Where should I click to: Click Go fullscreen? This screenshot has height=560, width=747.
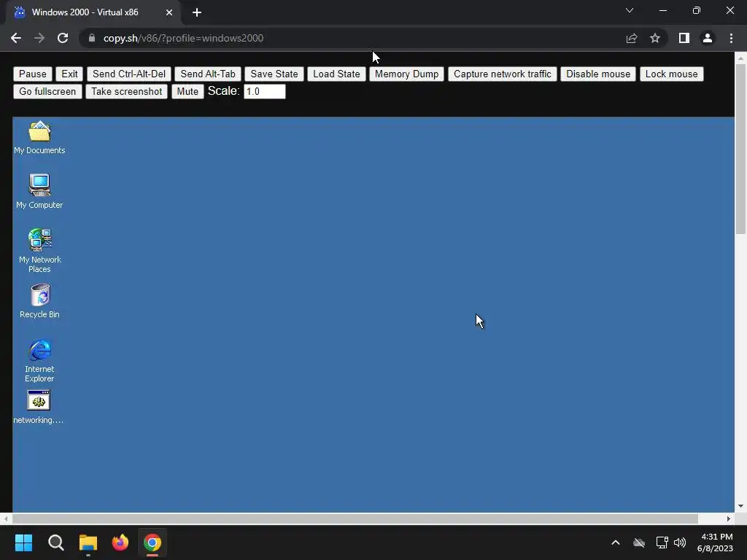coord(47,91)
